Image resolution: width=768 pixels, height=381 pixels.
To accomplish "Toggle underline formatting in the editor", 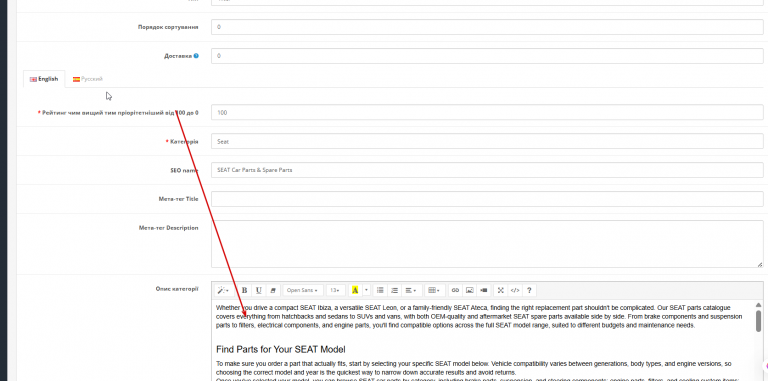I will point(258,290).
